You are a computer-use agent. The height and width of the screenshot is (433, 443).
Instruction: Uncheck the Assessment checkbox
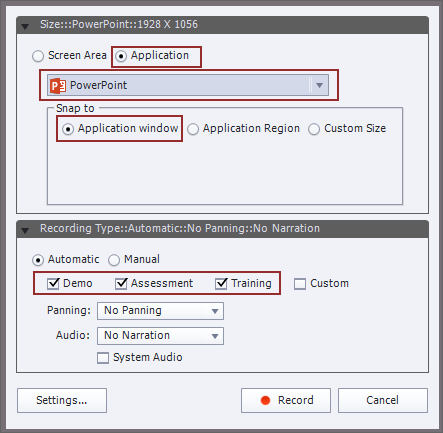click(x=121, y=284)
